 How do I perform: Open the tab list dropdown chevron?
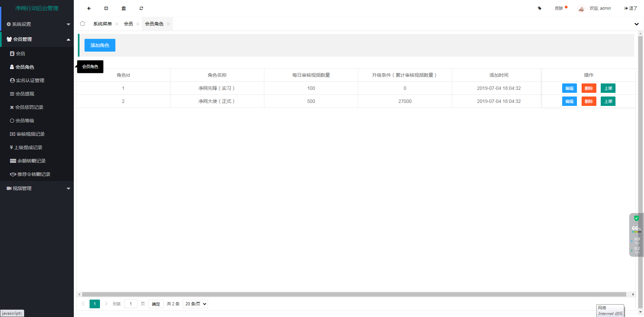pyautogui.click(x=637, y=24)
